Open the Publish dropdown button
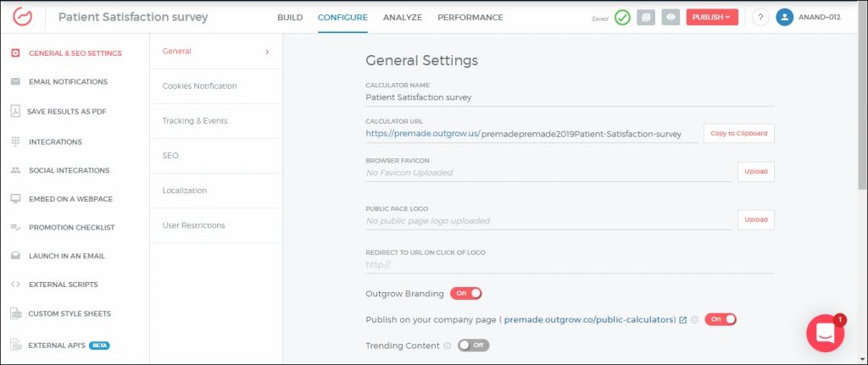 712,17
